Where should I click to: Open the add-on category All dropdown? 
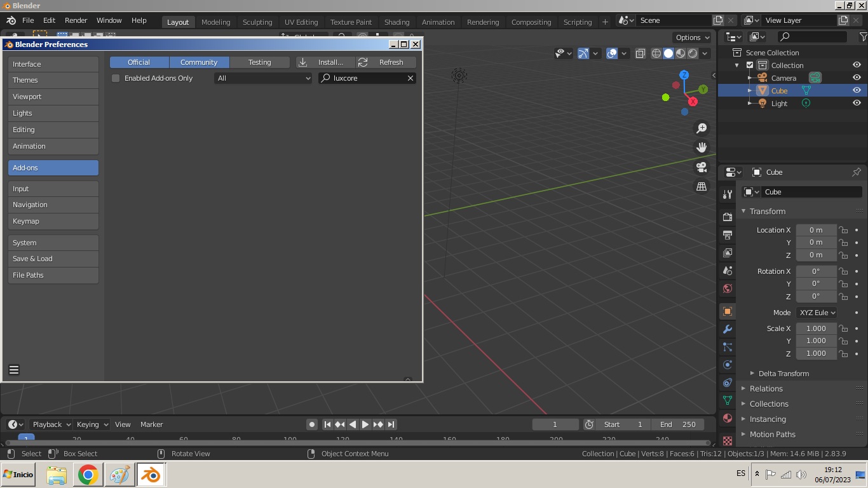[263, 78]
